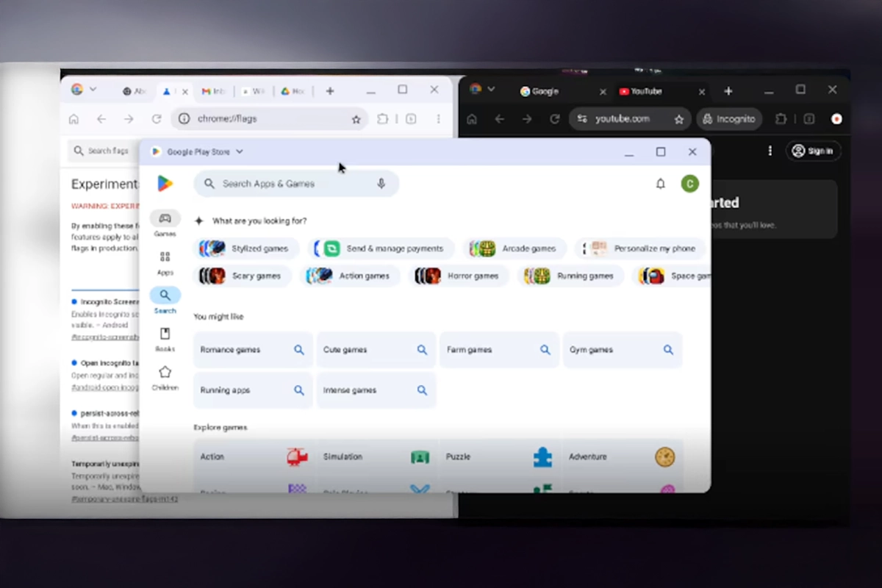Viewport: 882px width, 588px height.
Task: Open the Action games category tile
Action: pyautogui.click(x=253, y=456)
